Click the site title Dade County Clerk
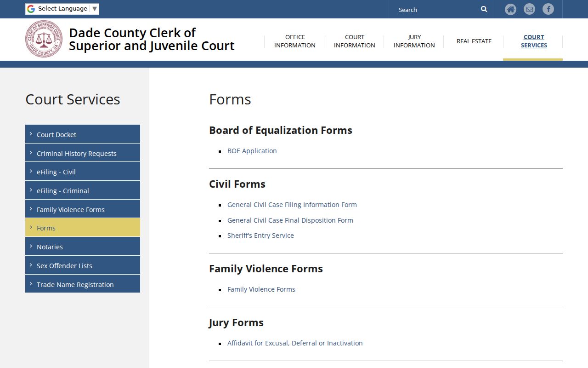Screen dimensions: 588x368 tap(152, 39)
